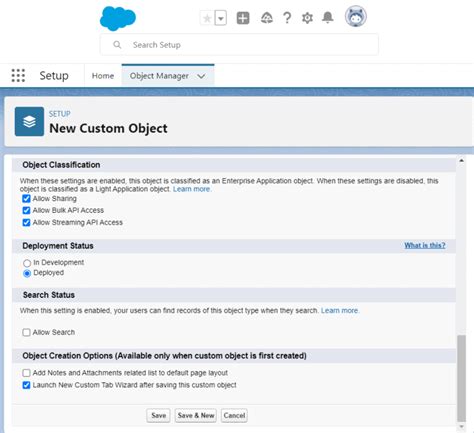Check Add Notes and Attachments option

click(26, 373)
